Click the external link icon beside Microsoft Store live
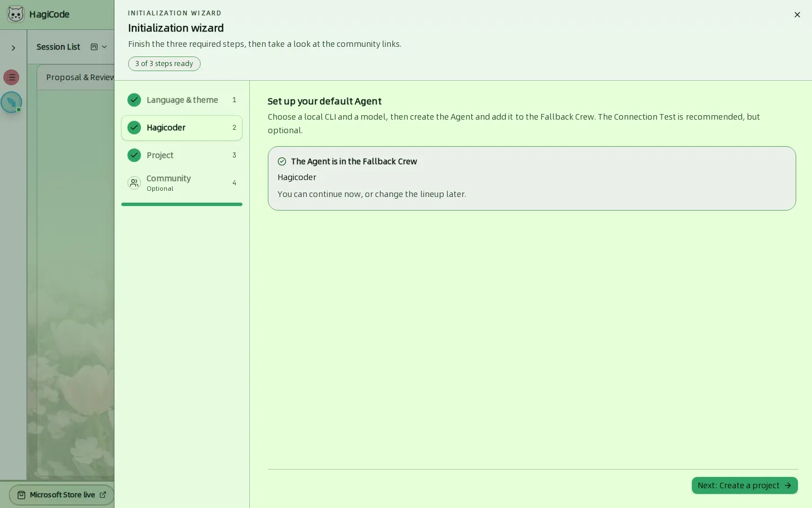The width and height of the screenshot is (812, 508). click(x=103, y=495)
